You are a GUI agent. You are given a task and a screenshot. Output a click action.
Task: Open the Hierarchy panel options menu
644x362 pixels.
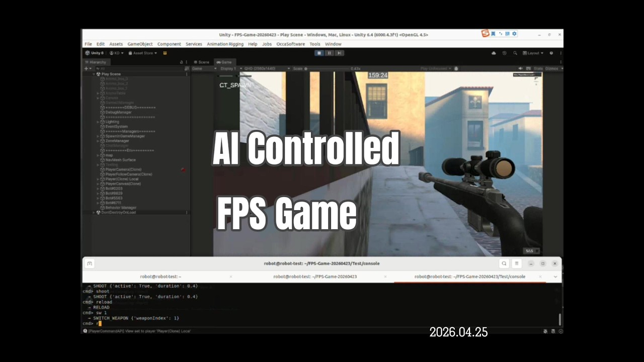point(187,62)
